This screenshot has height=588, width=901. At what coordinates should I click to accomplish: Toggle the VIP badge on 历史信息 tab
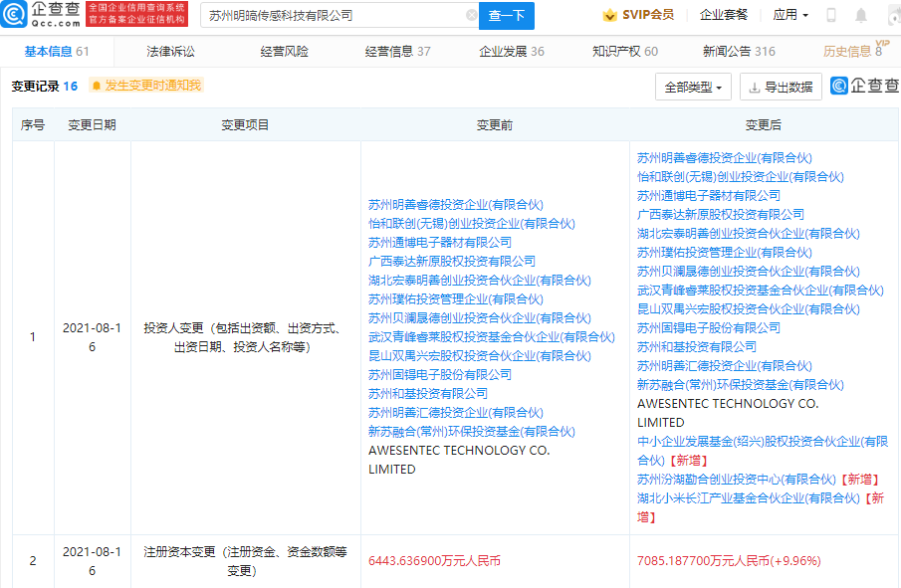pos(882,45)
